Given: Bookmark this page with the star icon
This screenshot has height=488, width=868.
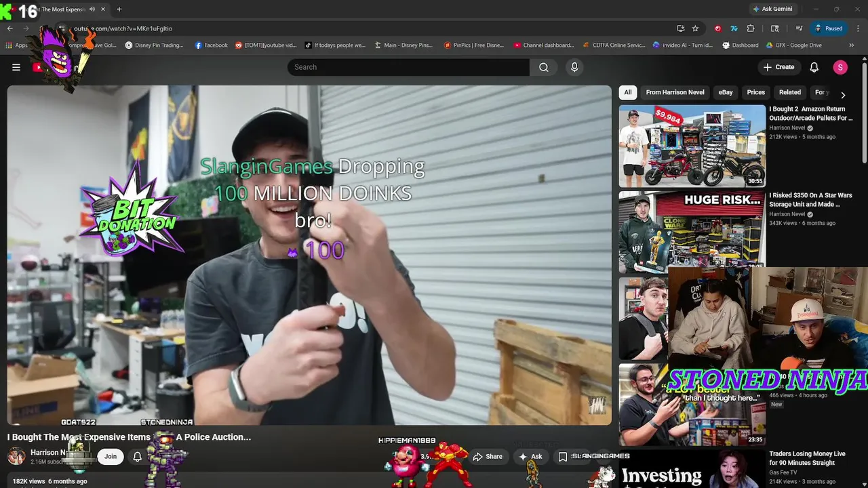Looking at the screenshot, I should (x=695, y=28).
